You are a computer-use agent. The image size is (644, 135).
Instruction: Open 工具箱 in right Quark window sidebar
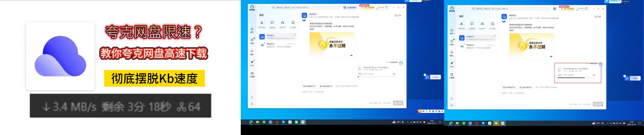coord(452,76)
